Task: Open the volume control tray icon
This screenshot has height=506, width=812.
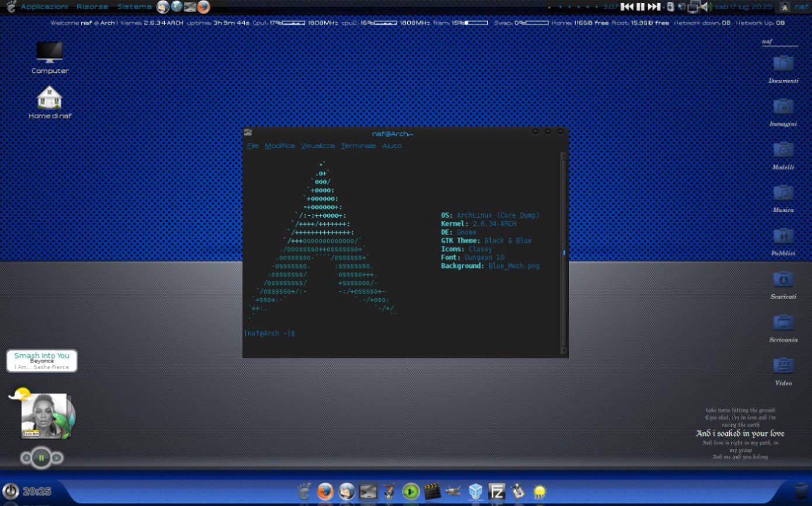Action: point(705,7)
